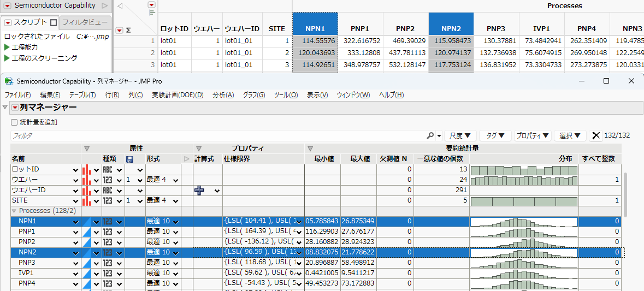Collapse the 属性 column group triangle

point(87,149)
